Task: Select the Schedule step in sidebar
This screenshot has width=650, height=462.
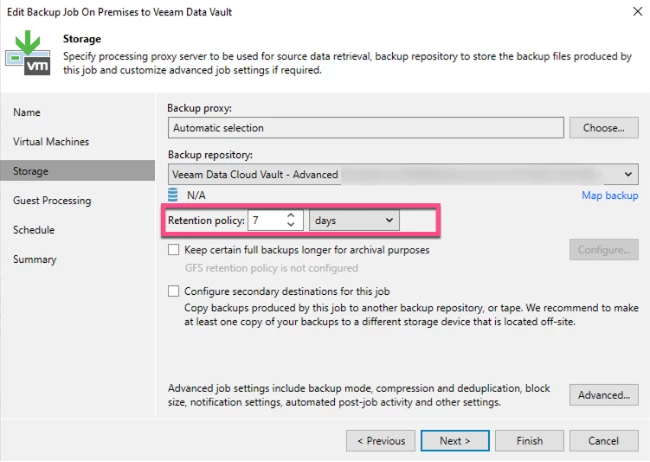Action: 34,230
